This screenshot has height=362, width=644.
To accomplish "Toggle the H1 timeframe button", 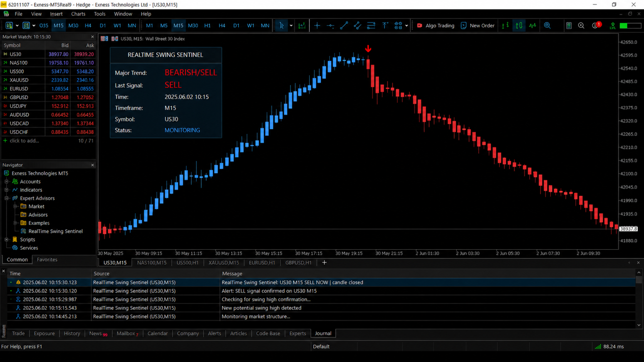I will (x=207, y=25).
